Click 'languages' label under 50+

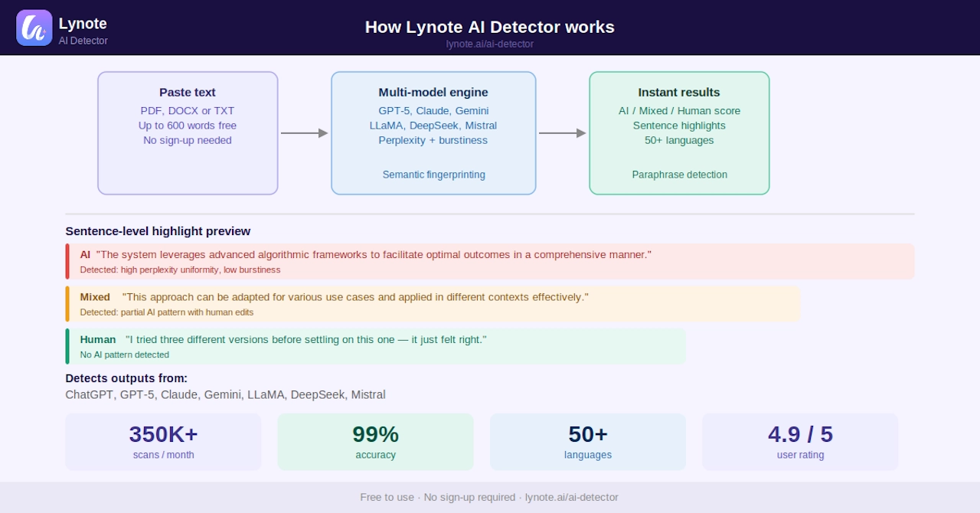[x=588, y=455]
